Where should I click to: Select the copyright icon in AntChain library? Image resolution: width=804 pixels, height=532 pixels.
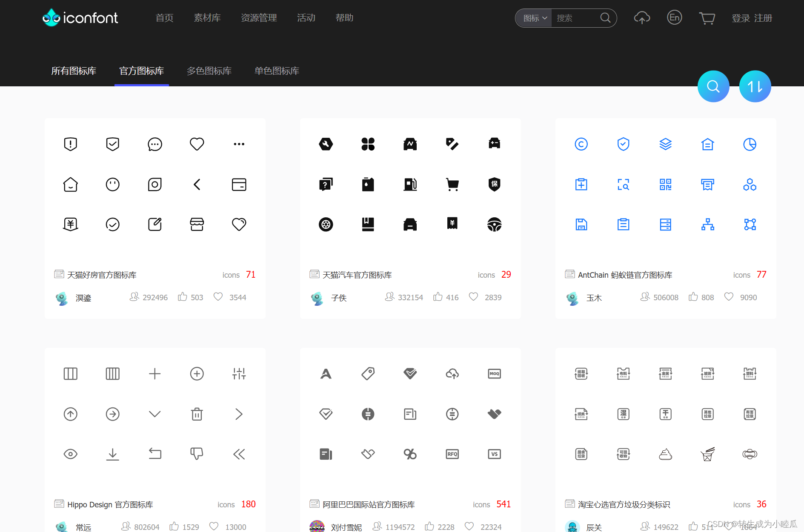point(581,144)
